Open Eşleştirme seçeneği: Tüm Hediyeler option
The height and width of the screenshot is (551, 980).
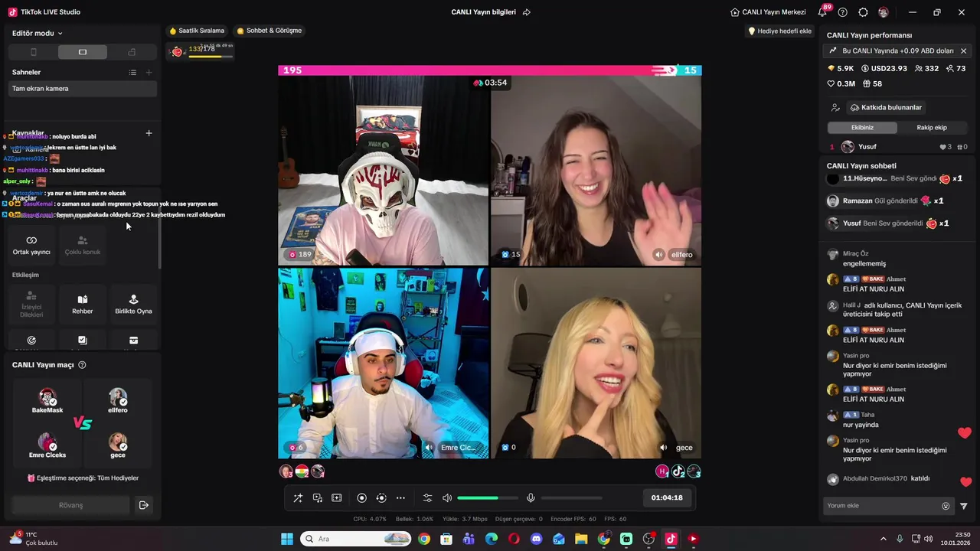click(83, 478)
